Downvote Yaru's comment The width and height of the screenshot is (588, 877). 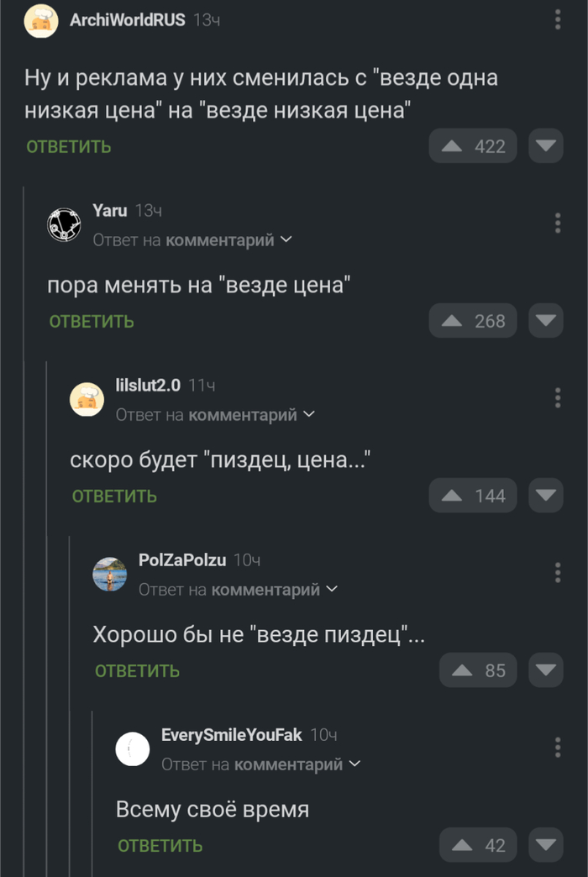click(545, 320)
